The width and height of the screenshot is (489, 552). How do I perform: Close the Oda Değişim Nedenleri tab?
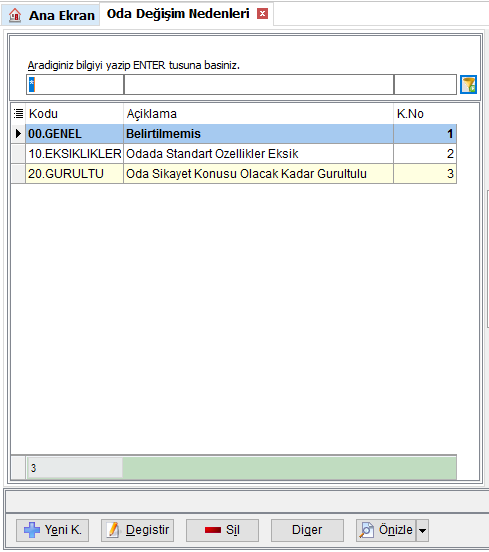coord(262,14)
